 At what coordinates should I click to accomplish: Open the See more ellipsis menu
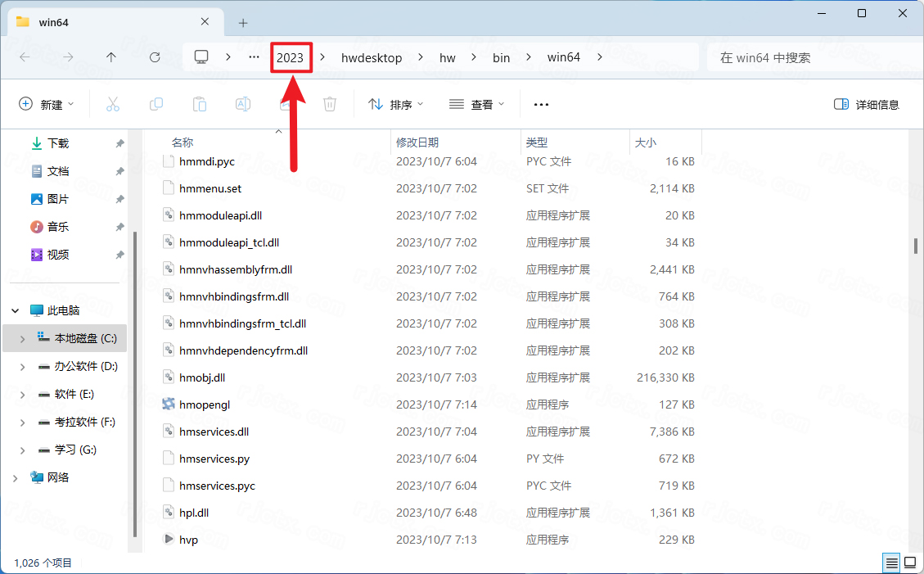(541, 104)
